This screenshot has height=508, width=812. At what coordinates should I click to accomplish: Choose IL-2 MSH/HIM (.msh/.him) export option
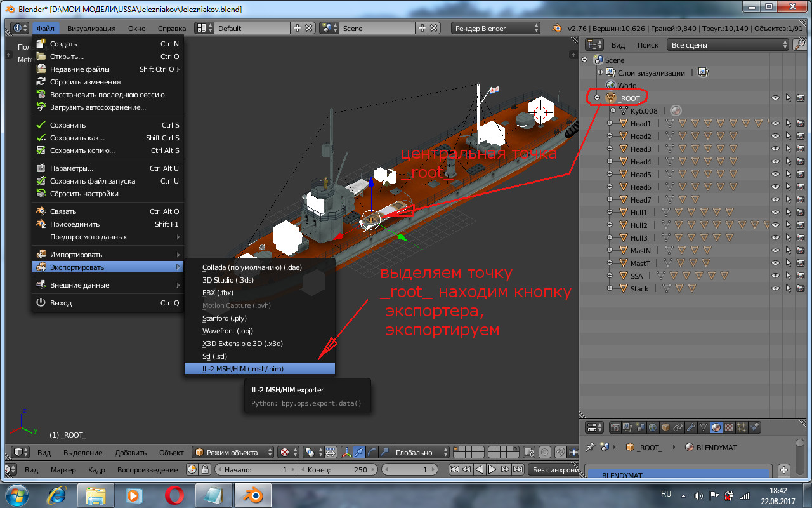click(259, 369)
